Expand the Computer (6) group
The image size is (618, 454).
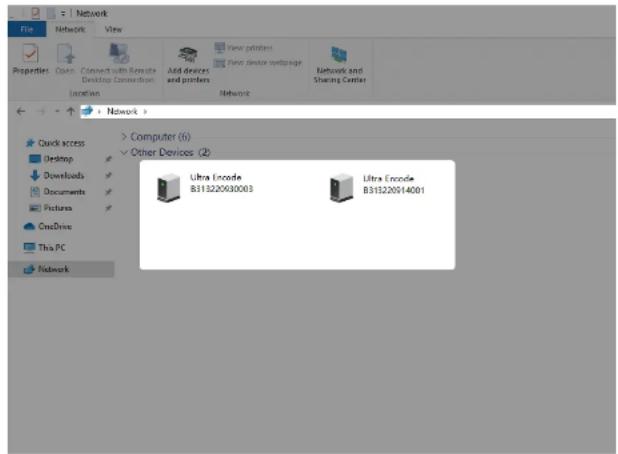tap(124, 137)
